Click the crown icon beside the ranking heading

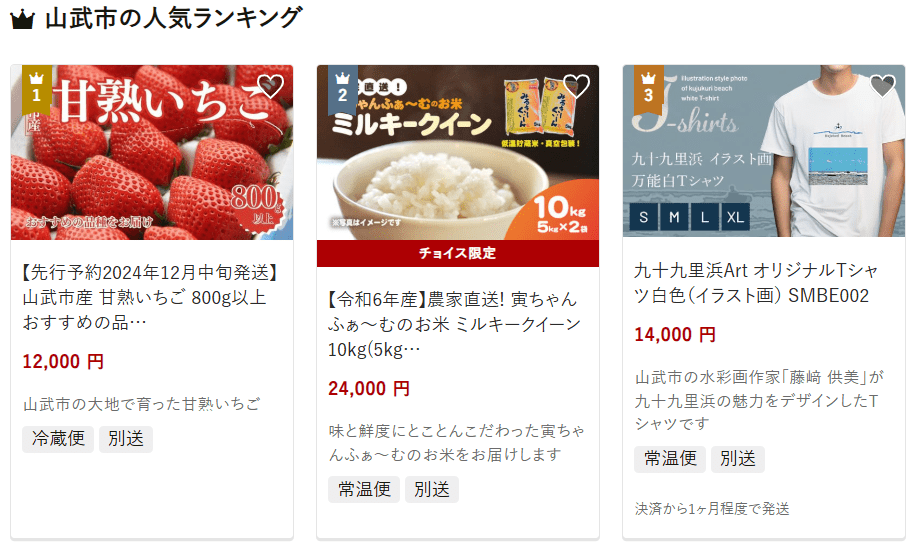tap(23, 19)
